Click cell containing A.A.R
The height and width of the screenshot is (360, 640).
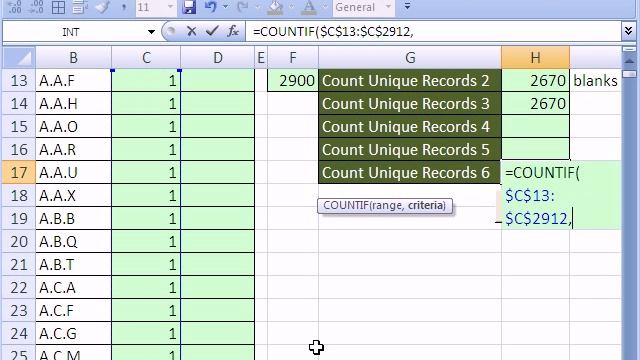click(73, 149)
